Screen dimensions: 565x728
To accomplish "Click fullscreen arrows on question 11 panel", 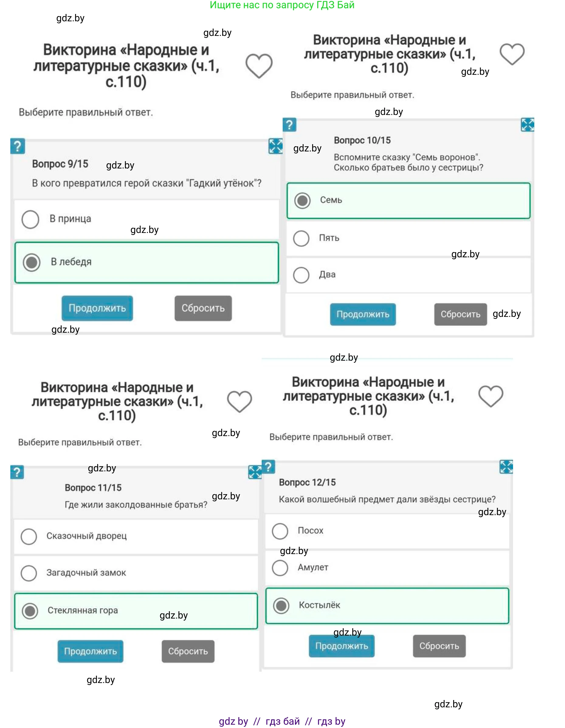I will 255,472.
